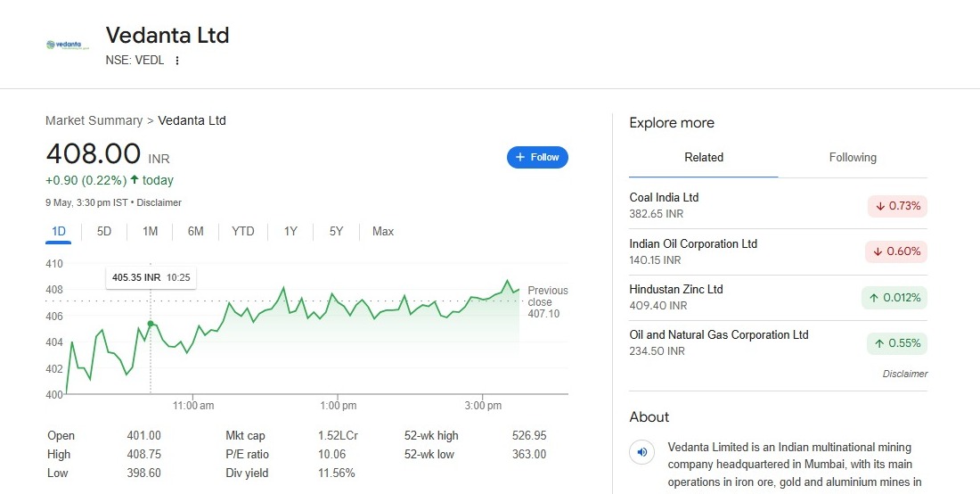Screen dimensions: 980x494
Task: Click the 52-wk low value 363.00
Action: (x=529, y=455)
